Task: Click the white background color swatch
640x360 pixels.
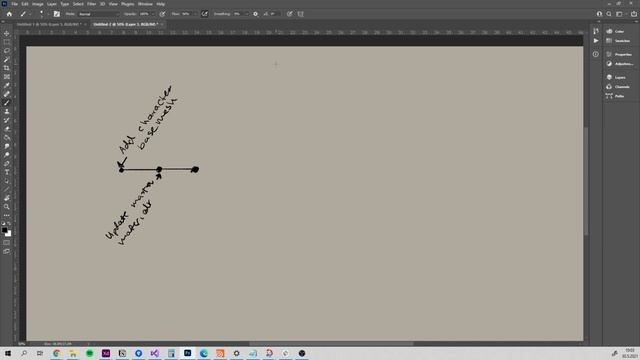Action: click(x=9, y=234)
